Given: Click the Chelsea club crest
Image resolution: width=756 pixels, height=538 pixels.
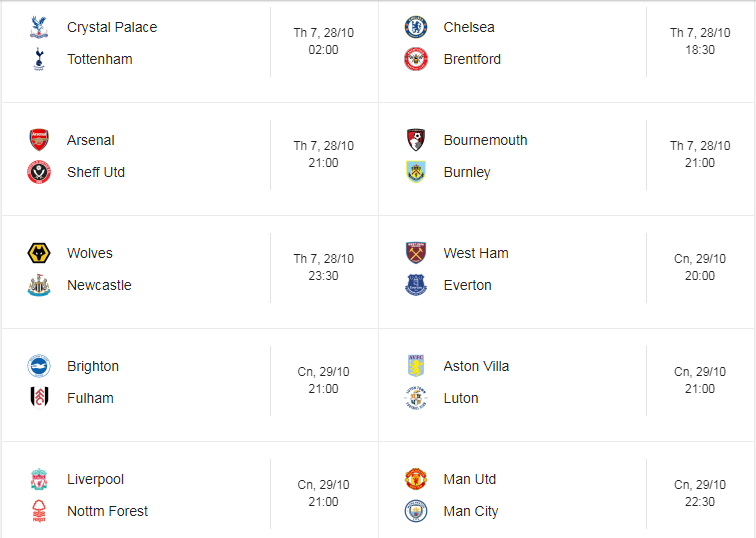Looking at the screenshot, I should click(x=416, y=27).
